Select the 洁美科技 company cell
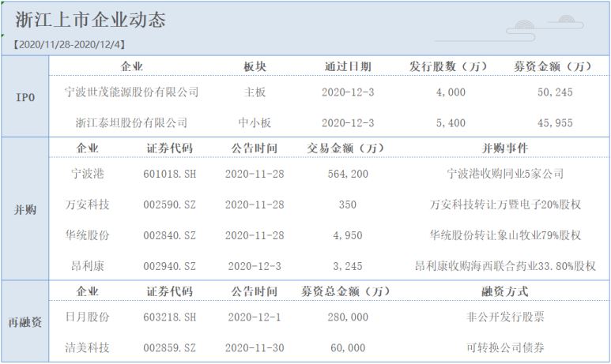The width and height of the screenshot is (611, 364). 88,347
